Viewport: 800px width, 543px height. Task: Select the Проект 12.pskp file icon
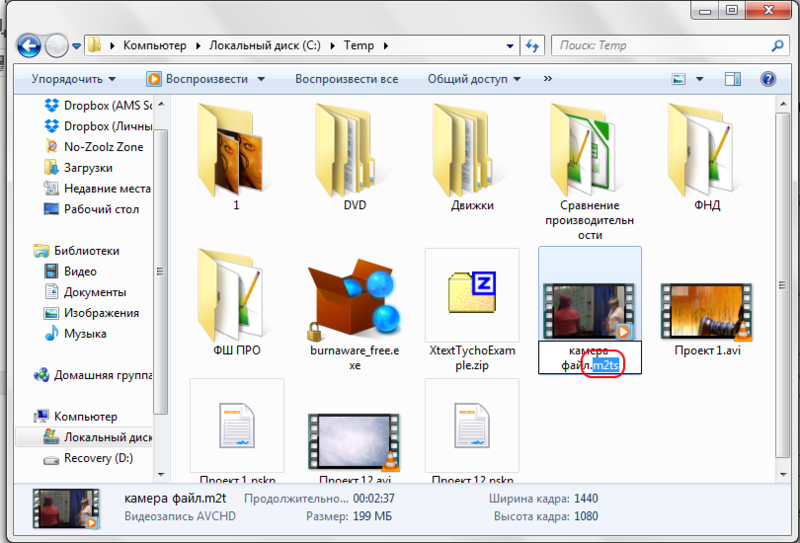pos(472,426)
